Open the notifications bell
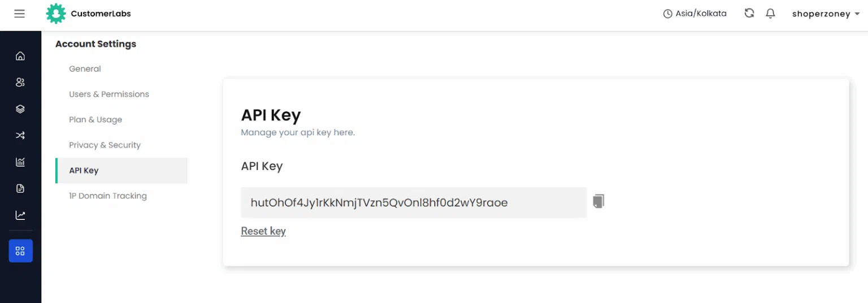Image resolution: width=868 pixels, height=303 pixels. click(x=770, y=14)
